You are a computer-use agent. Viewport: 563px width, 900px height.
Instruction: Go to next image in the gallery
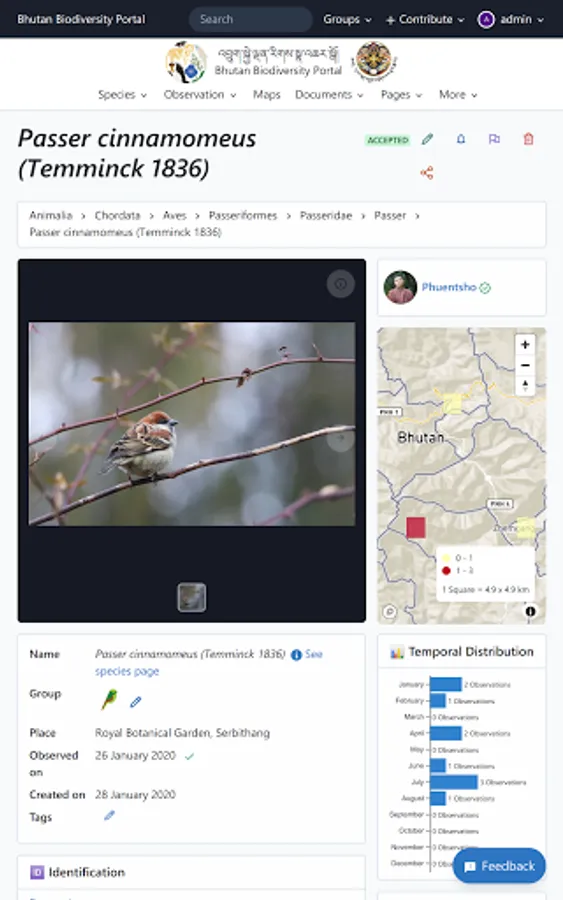coord(340,438)
